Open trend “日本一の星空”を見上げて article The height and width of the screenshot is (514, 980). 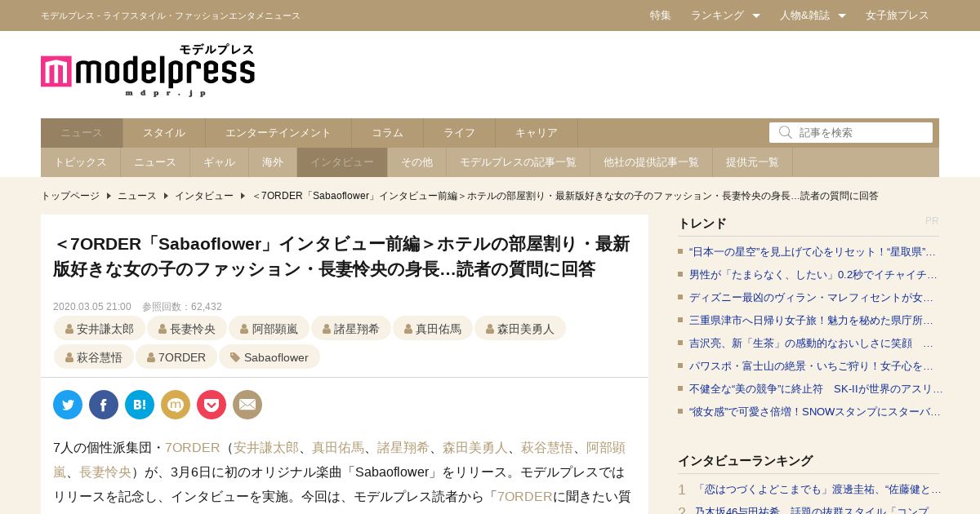pyautogui.click(x=813, y=252)
